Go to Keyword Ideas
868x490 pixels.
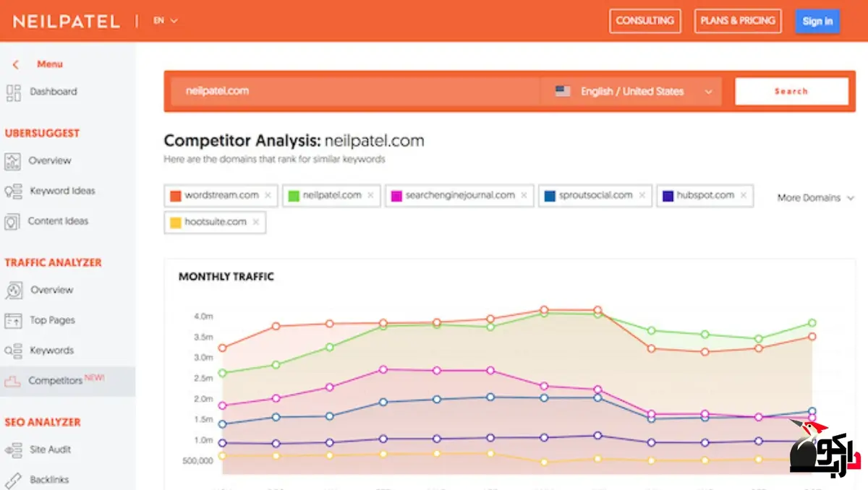point(62,192)
